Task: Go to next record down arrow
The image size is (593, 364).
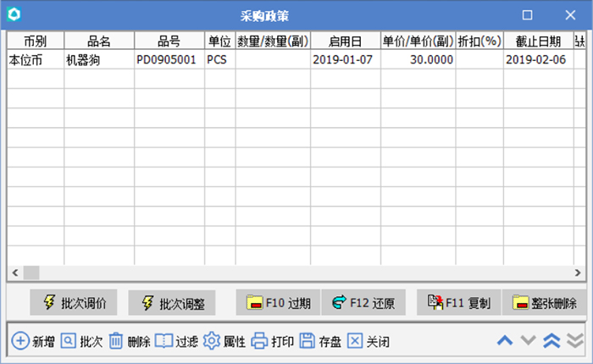Action: tap(529, 340)
